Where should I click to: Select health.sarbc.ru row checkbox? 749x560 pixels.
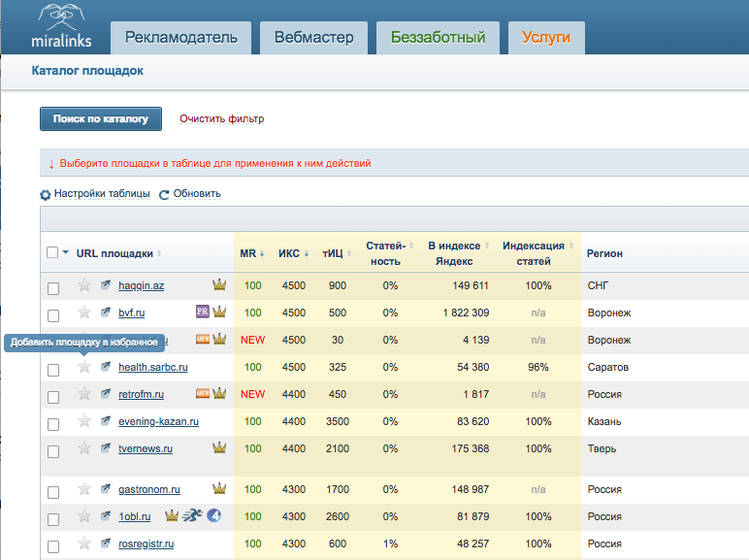pos(53,371)
